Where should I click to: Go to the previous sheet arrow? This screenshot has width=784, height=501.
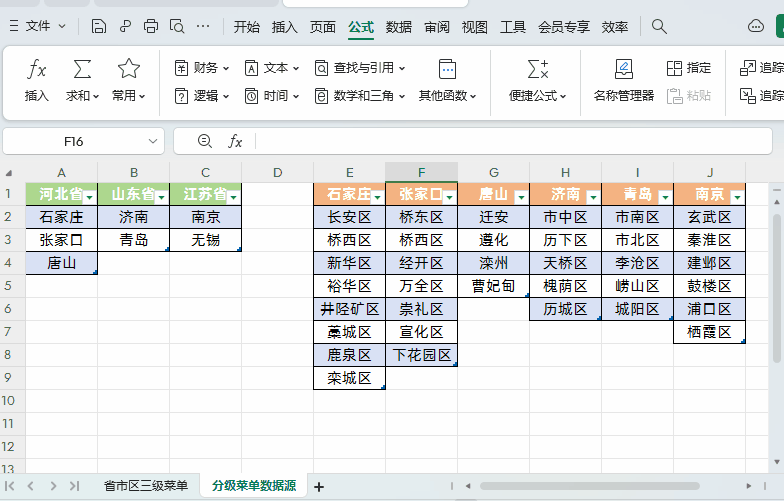pyautogui.click(x=31, y=486)
